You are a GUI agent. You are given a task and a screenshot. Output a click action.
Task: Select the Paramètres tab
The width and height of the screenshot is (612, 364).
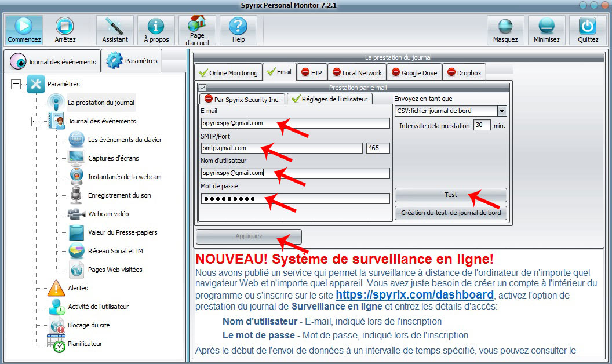click(132, 60)
